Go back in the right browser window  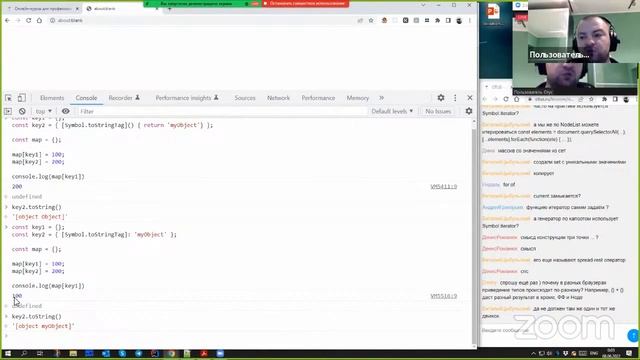[485, 99]
